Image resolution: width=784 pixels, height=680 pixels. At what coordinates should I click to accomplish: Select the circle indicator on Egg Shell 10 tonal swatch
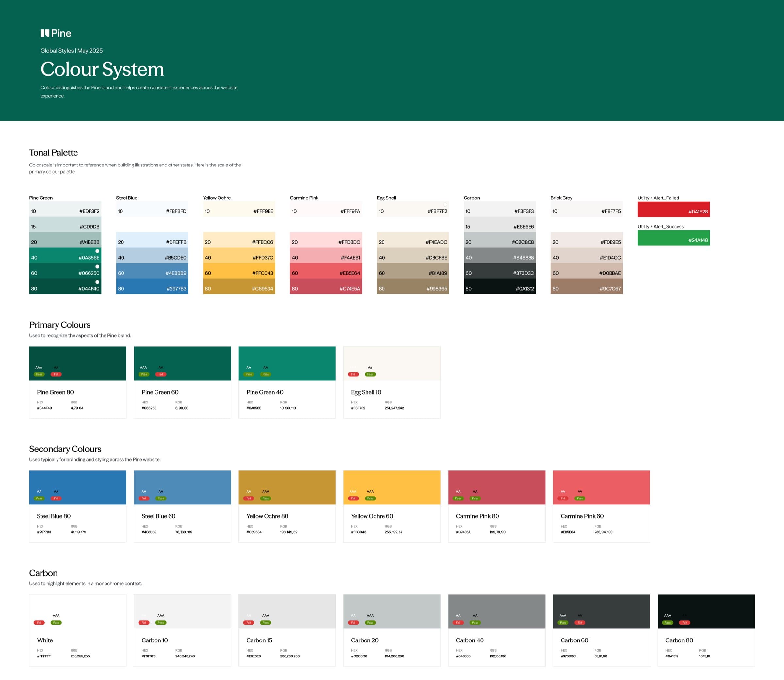[x=445, y=205]
